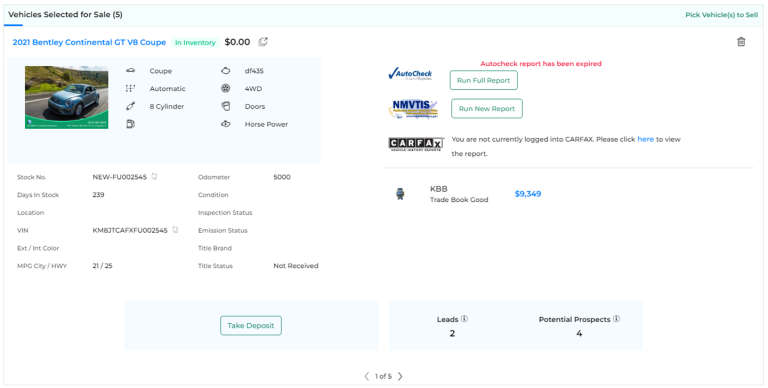Click Title Status value Not Received
The height and width of the screenshot is (388, 768).
click(296, 266)
